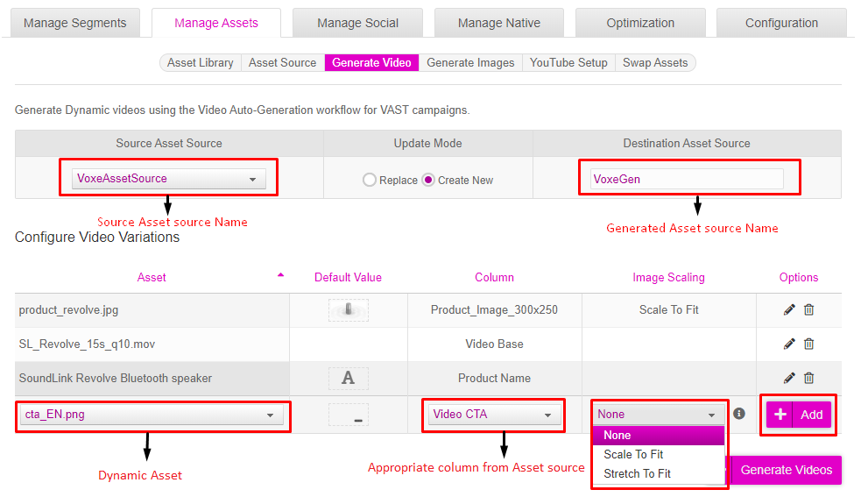Screen dimensions: 868x504
Task: Click the VoxeGen destination name field
Action: coord(687,179)
